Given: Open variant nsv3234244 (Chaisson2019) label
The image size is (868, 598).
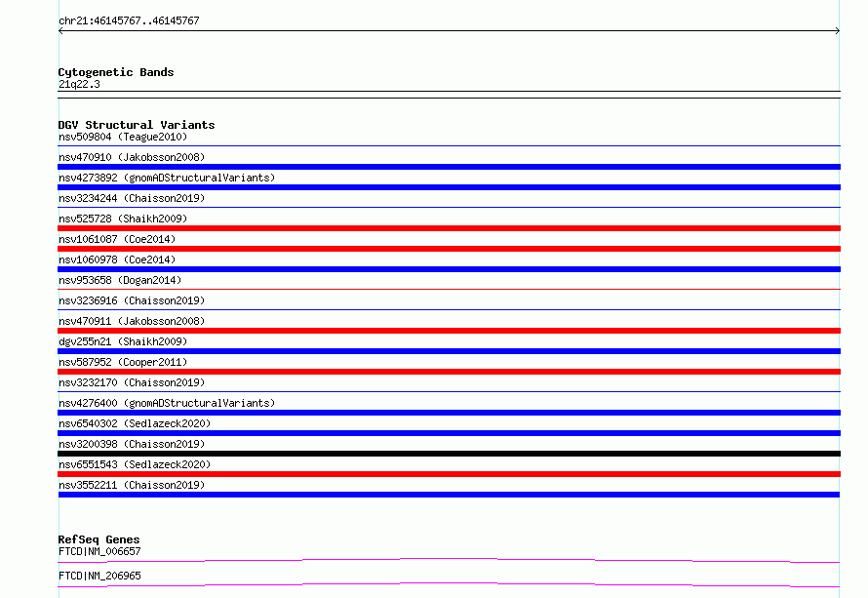Looking at the screenshot, I should point(132,198).
